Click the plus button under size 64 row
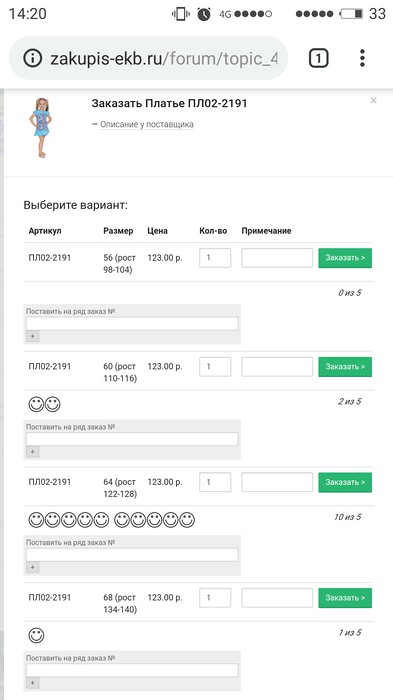This screenshot has height=700, width=393. [x=33, y=567]
